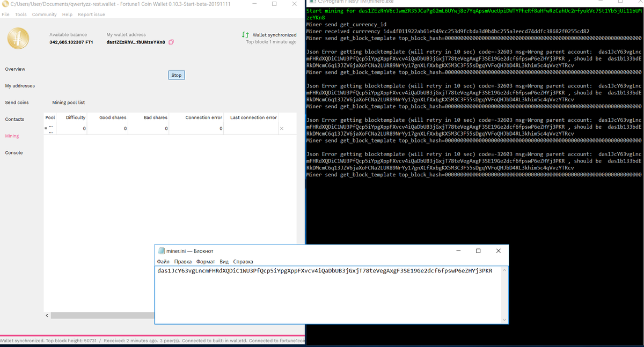Image resolution: width=644 pixels, height=347 pixels.
Task: Open the File menu in the wallet
Action: coord(5,14)
